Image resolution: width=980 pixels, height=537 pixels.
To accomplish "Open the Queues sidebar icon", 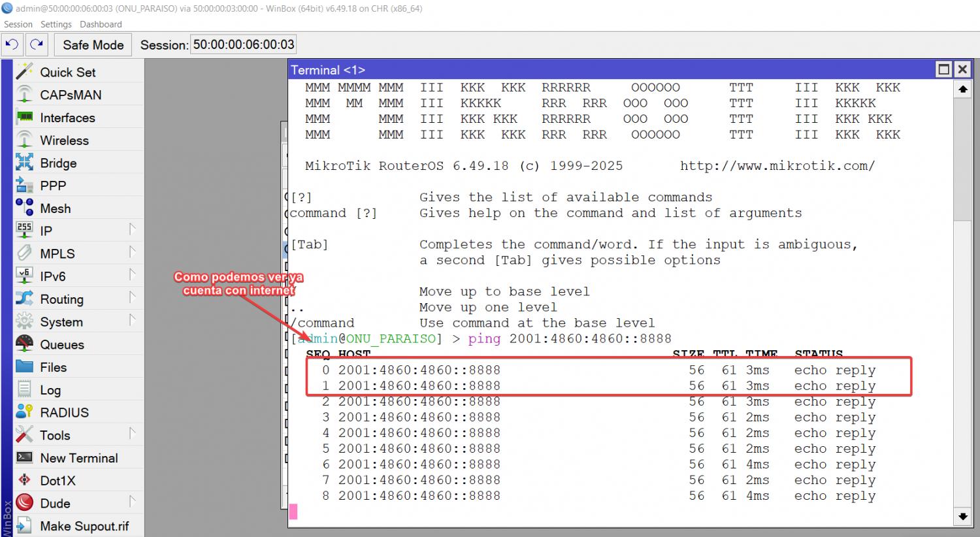I will tap(24, 344).
